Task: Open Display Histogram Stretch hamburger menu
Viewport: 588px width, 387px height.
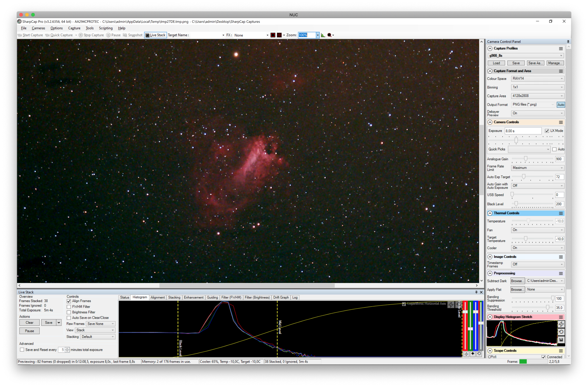Action: (561, 317)
